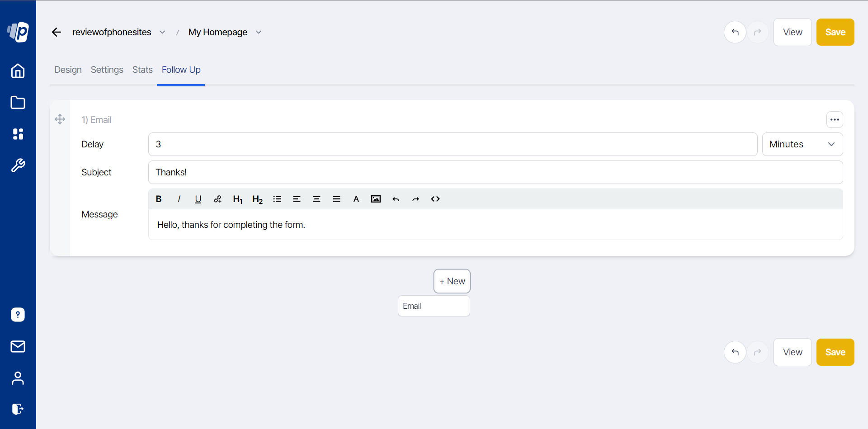Go to home in the sidebar

[18, 71]
